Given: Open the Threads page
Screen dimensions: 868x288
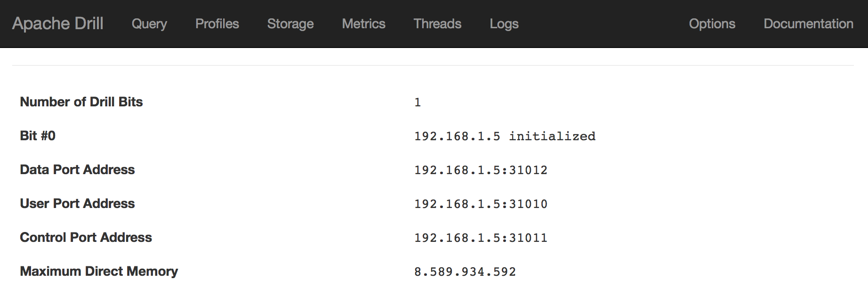Looking at the screenshot, I should [437, 24].
